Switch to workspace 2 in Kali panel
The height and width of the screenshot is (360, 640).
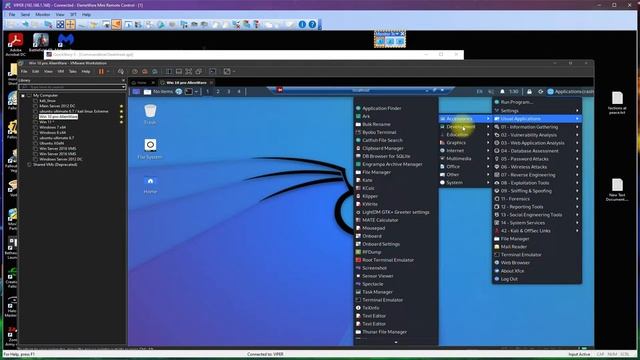tap(218, 91)
